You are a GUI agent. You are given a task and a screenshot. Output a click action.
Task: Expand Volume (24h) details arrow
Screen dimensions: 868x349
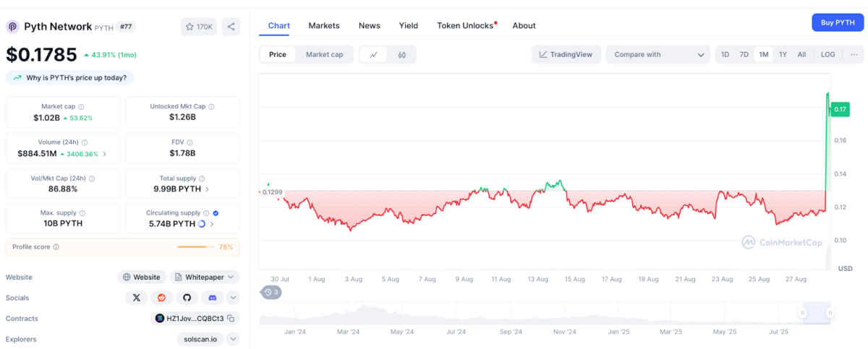[x=105, y=154]
